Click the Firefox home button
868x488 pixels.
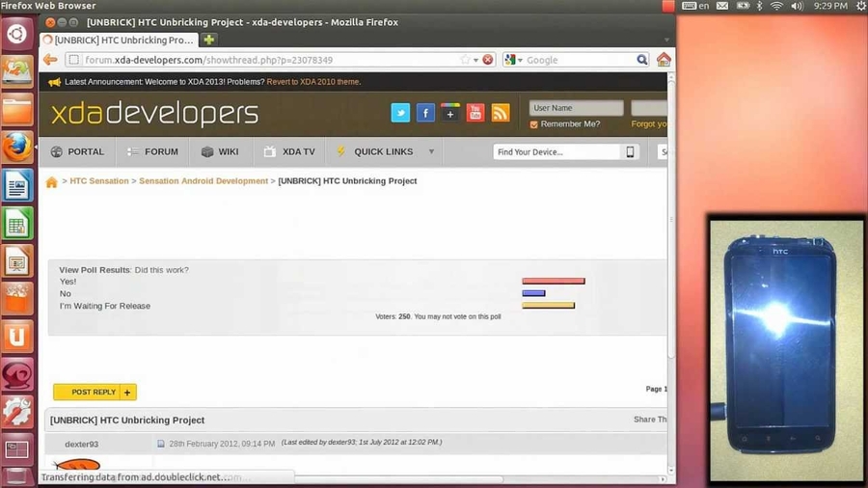664,60
